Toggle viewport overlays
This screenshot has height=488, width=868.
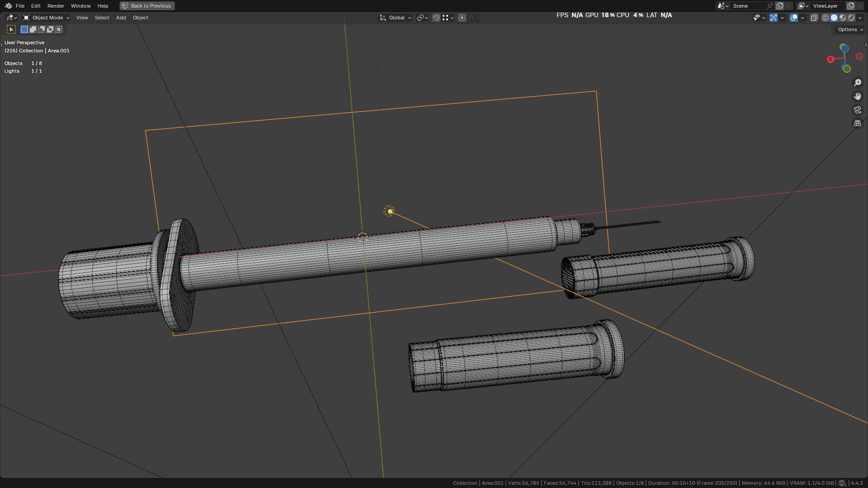point(794,18)
